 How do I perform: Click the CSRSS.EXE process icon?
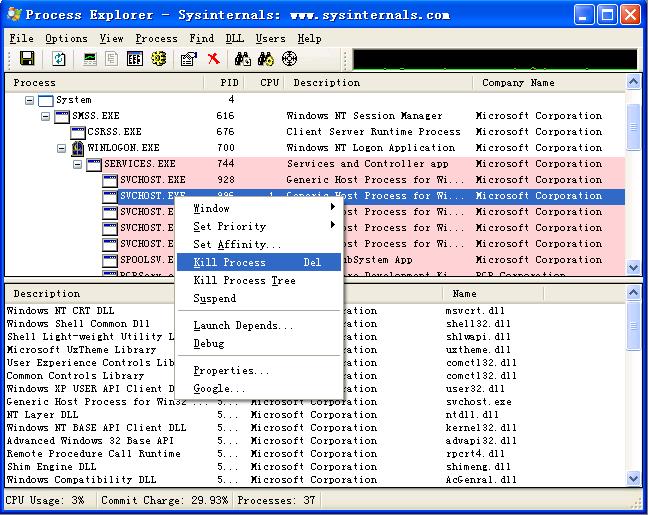click(x=78, y=132)
